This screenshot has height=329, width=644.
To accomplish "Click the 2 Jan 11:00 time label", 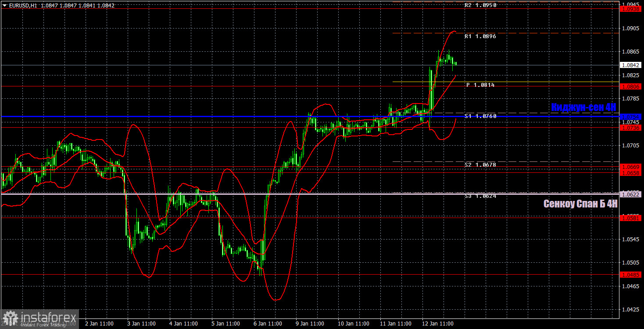I will tap(99, 324).
